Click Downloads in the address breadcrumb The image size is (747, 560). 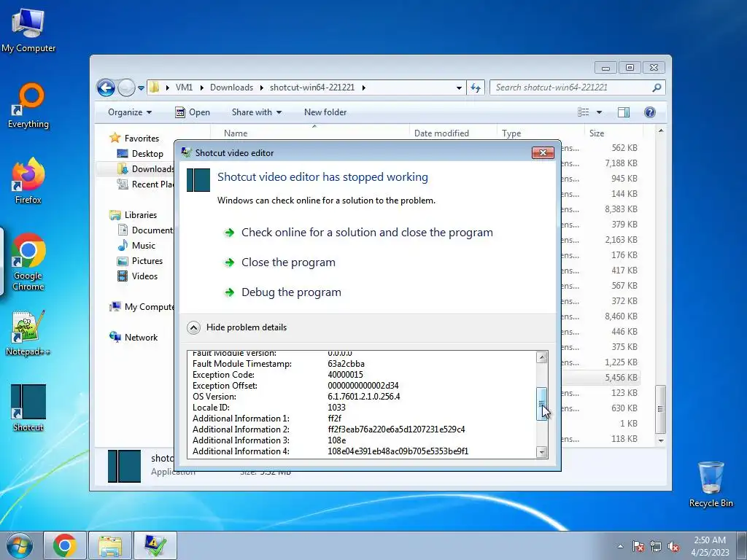click(x=231, y=87)
